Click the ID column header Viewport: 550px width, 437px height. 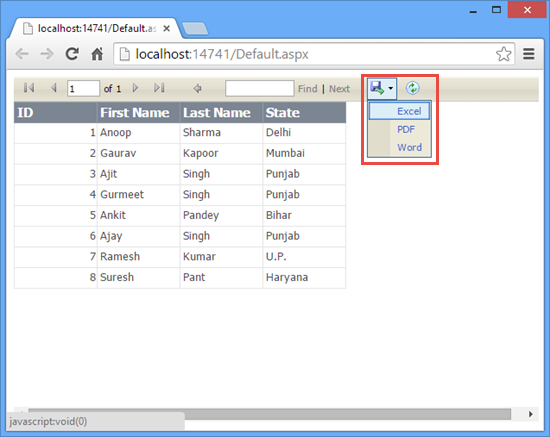tap(55, 113)
